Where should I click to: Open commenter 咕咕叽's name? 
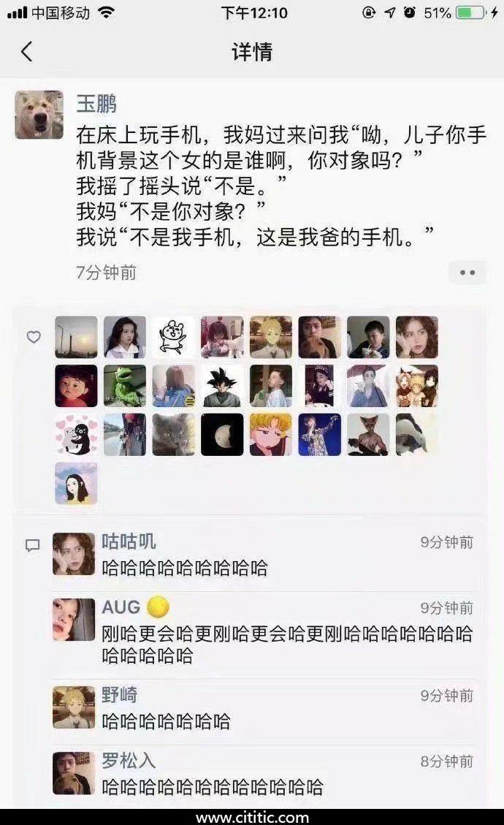129,541
